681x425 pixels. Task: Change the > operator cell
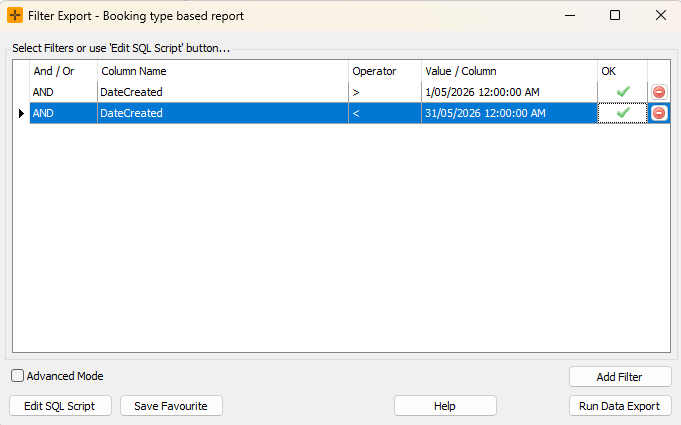(385, 92)
